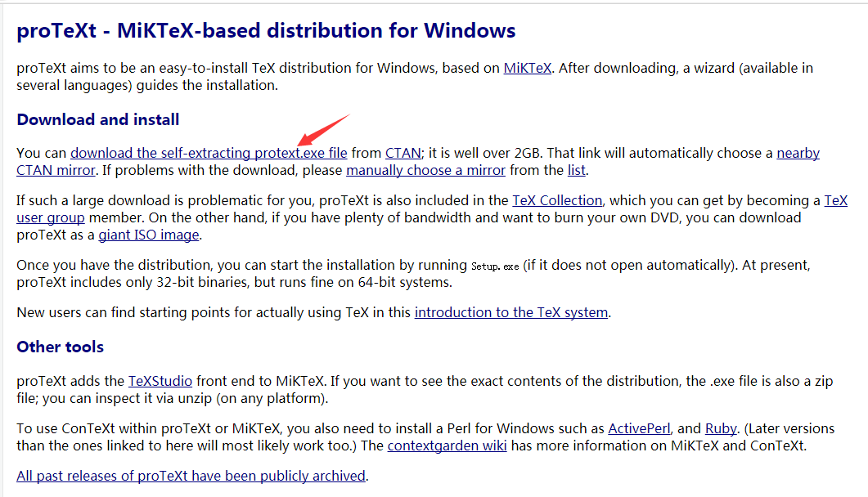Click the Ruby link

[x=721, y=428]
